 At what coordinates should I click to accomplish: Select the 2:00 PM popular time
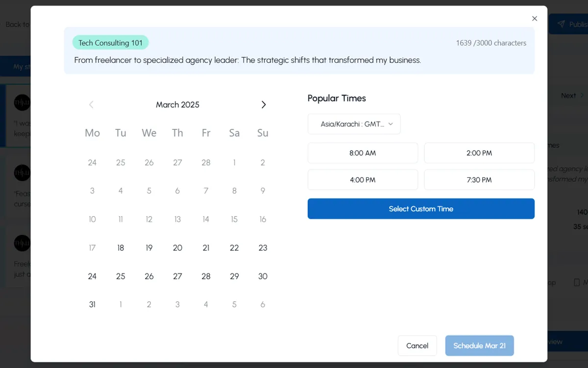pos(479,152)
